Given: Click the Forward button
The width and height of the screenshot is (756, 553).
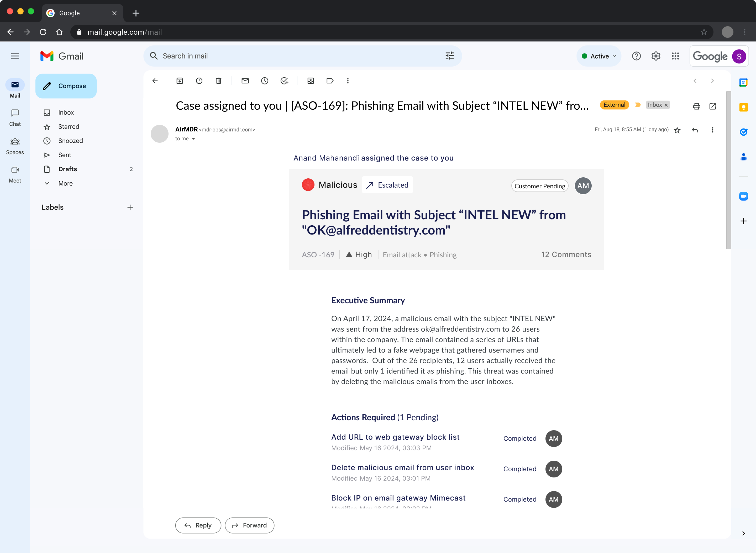Looking at the screenshot, I should 249,525.
